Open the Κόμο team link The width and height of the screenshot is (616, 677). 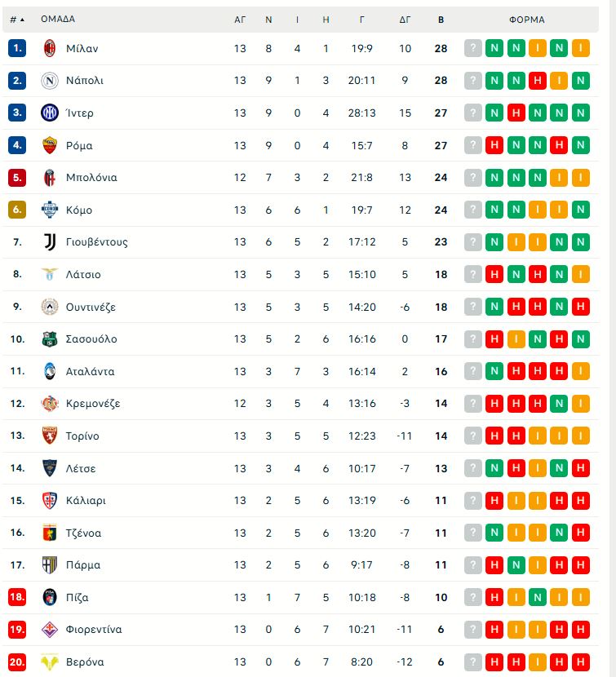79,210
